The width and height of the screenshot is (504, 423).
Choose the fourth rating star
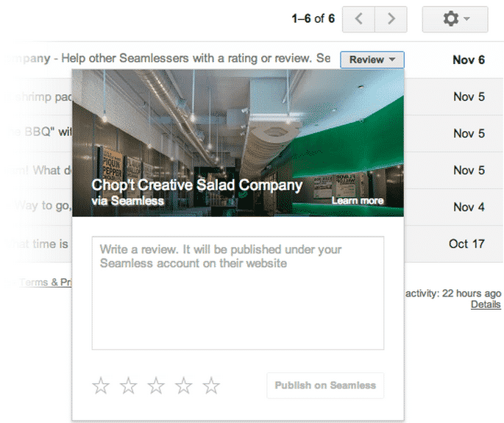click(184, 385)
